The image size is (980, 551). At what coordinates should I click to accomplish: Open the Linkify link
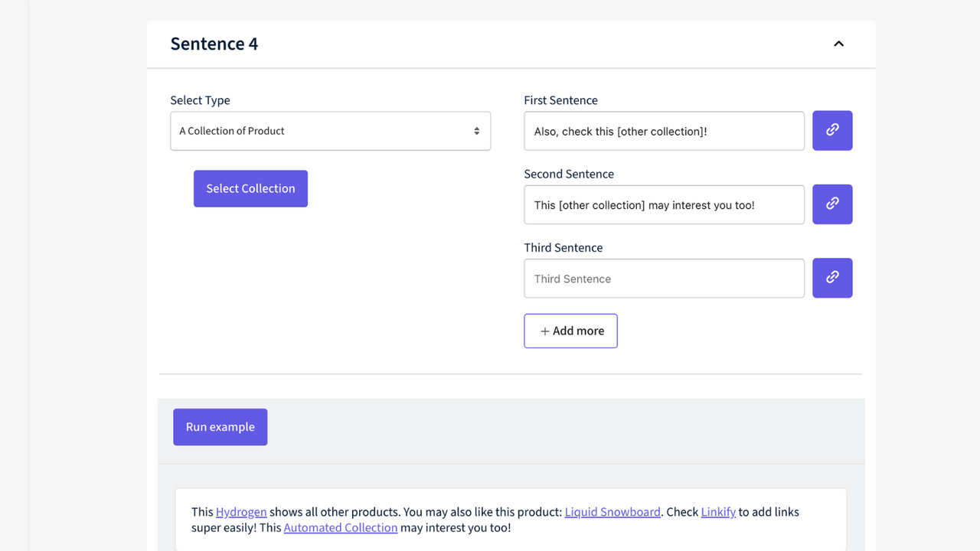(x=718, y=512)
